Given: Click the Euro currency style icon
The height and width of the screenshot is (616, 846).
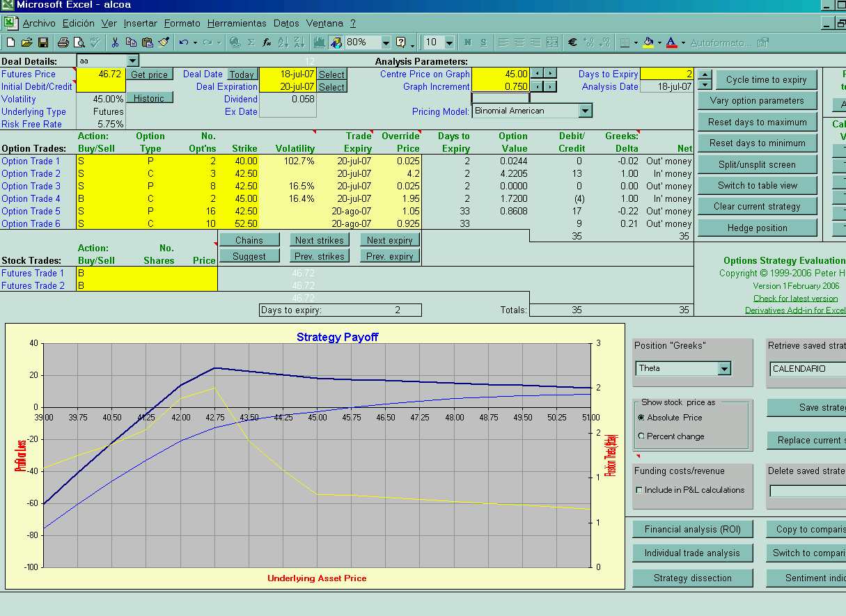Looking at the screenshot, I should [x=572, y=42].
